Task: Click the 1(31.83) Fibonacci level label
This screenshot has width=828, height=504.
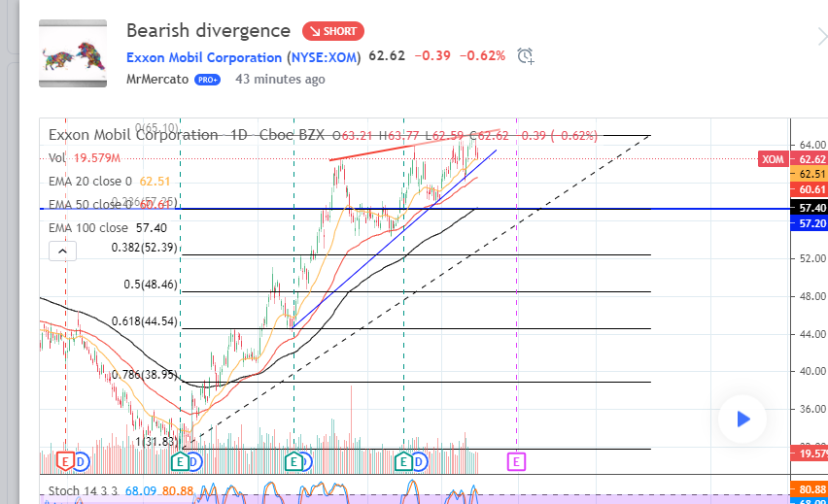Action: 156,441
